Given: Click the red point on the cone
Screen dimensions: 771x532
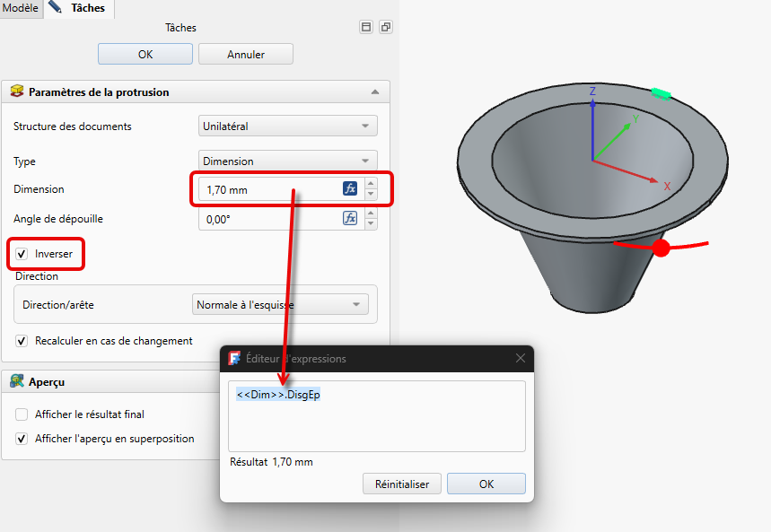Looking at the screenshot, I should click(661, 249).
